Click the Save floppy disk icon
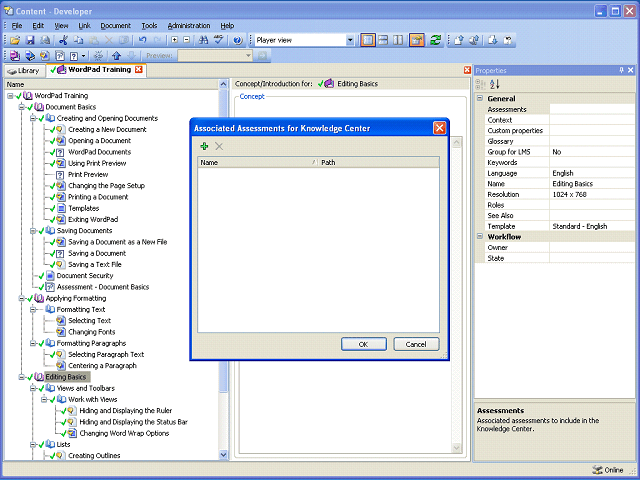The width and height of the screenshot is (640, 480). pos(30,40)
